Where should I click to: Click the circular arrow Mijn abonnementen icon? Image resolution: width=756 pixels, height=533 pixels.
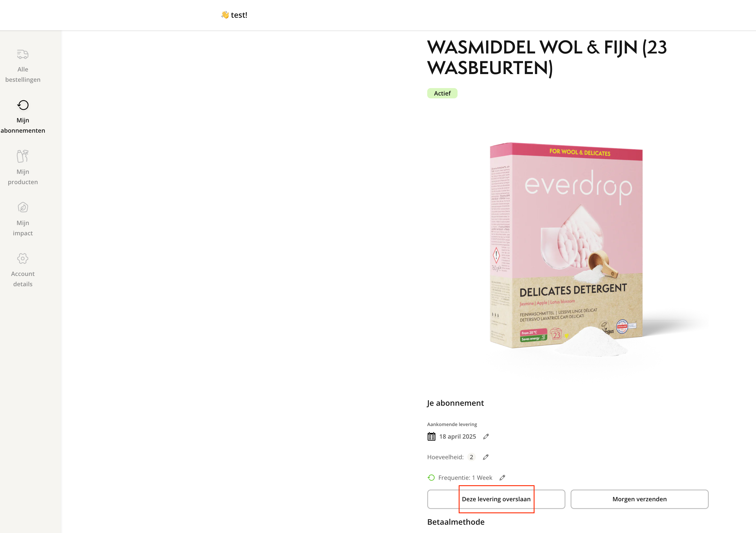23,105
